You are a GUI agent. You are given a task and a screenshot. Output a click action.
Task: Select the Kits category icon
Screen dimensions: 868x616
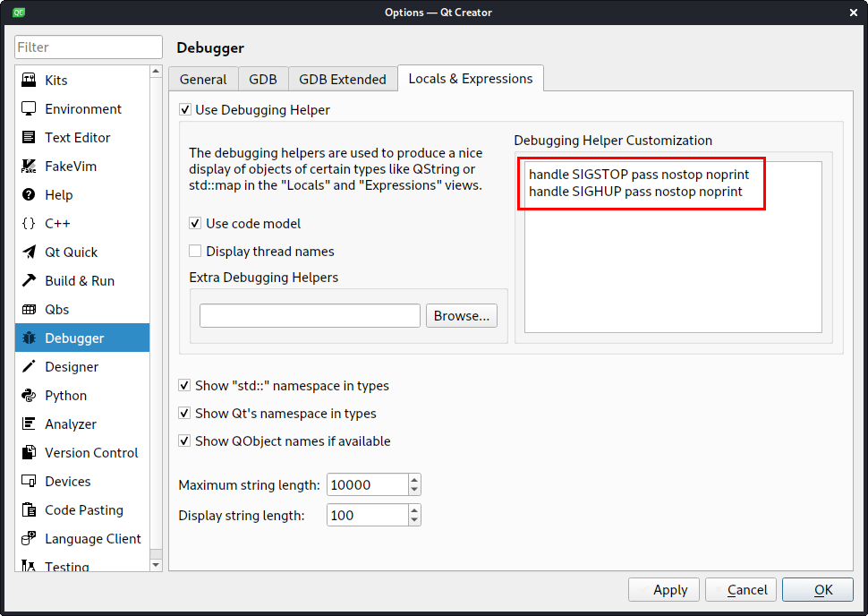(29, 81)
